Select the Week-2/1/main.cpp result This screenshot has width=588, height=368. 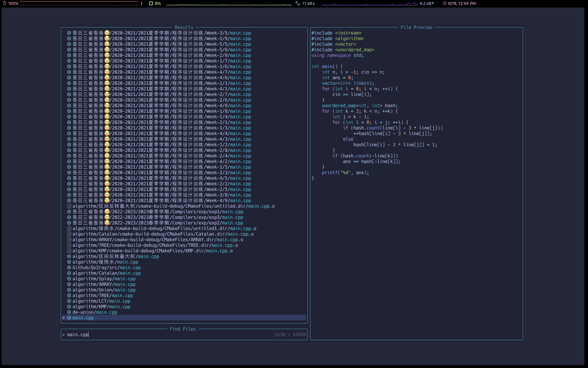184,122
